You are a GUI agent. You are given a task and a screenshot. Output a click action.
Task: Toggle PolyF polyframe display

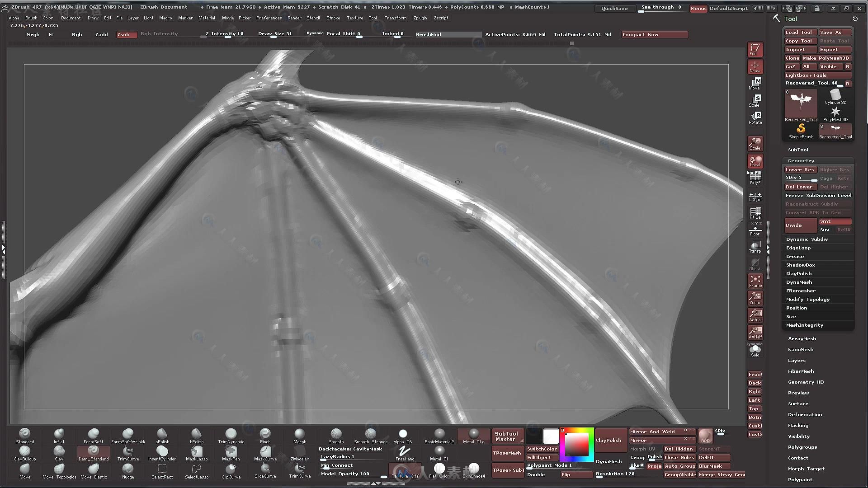click(x=755, y=178)
